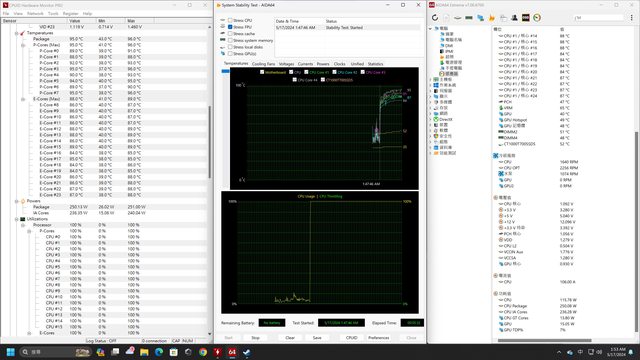This screenshot has height=360, width=640.
Task: Collapse the Powers node in HWMonitor
Action: 16,201
